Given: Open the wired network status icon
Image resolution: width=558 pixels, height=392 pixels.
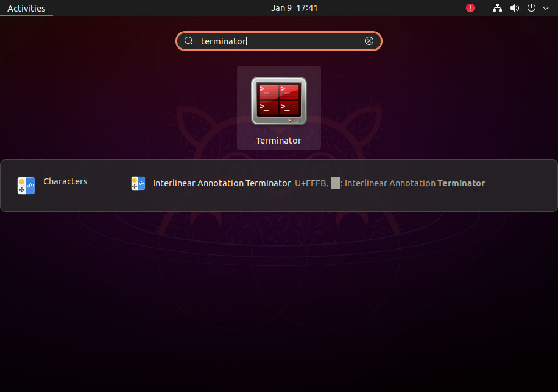Looking at the screenshot, I should click(x=497, y=8).
